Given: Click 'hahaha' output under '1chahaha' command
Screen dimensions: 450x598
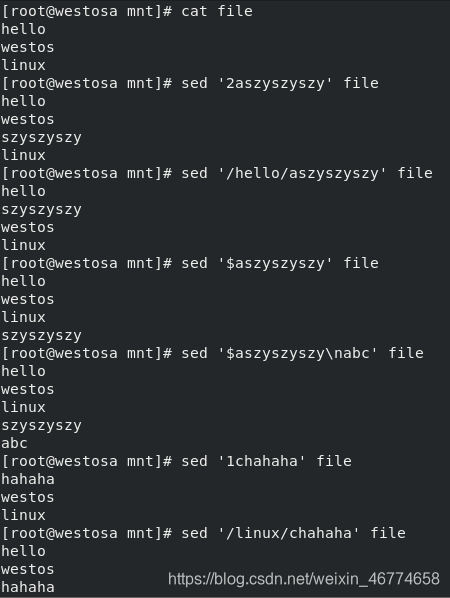Looking at the screenshot, I should (x=28, y=479).
